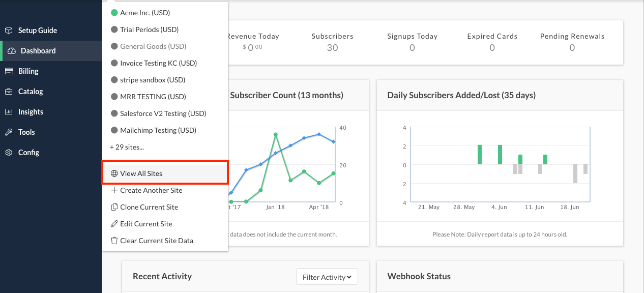Click the globe icon beside View All Sites
644x293 pixels.
(x=114, y=173)
